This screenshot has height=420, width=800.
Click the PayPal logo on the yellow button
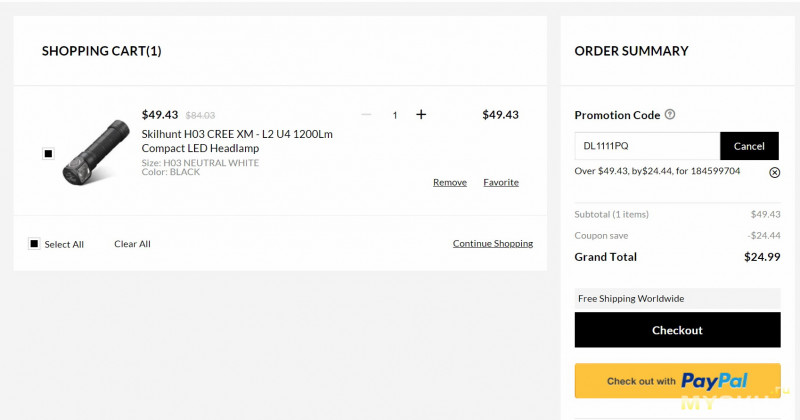click(714, 381)
